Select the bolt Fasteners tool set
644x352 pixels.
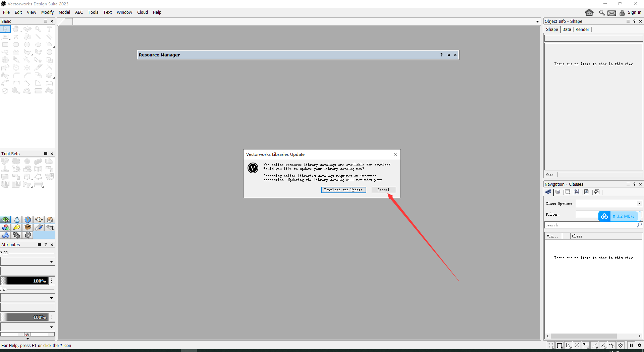click(x=17, y=235)
